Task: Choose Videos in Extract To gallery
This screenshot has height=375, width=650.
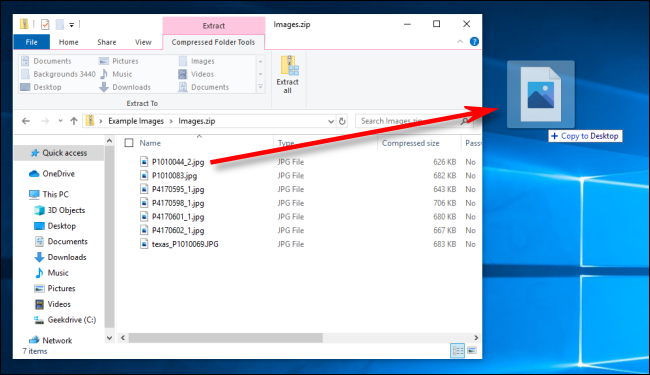Action: point(196,74)
